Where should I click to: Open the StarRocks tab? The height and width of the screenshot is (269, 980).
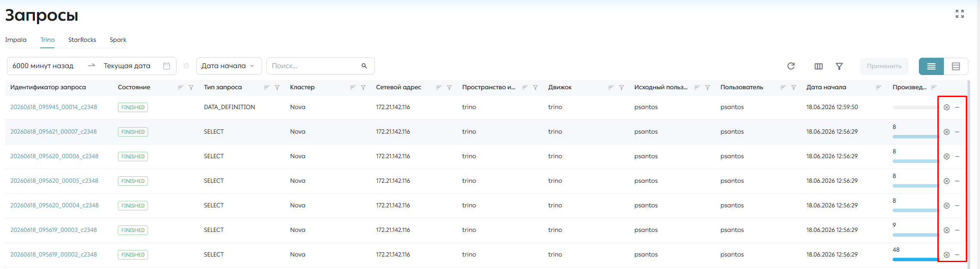[82, 40]
